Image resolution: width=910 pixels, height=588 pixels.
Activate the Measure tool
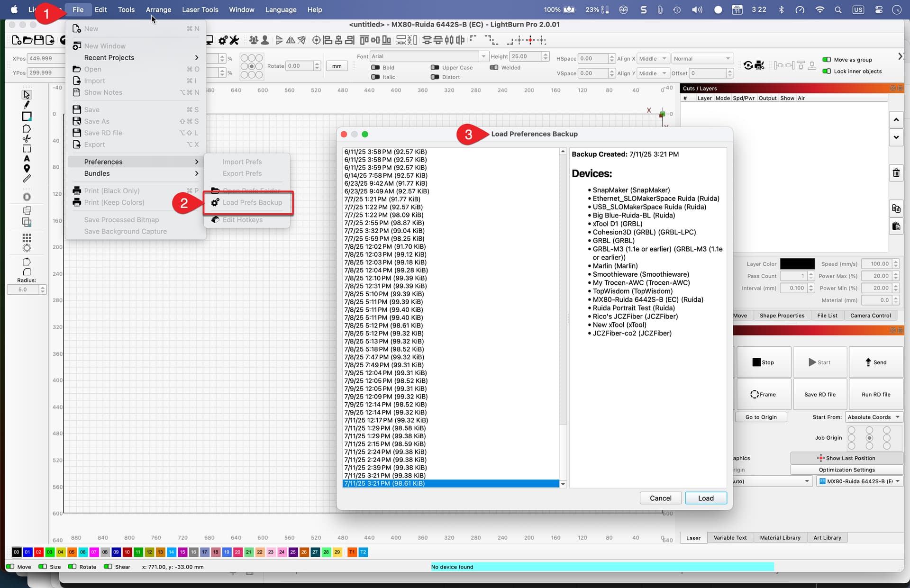point(27,179)
